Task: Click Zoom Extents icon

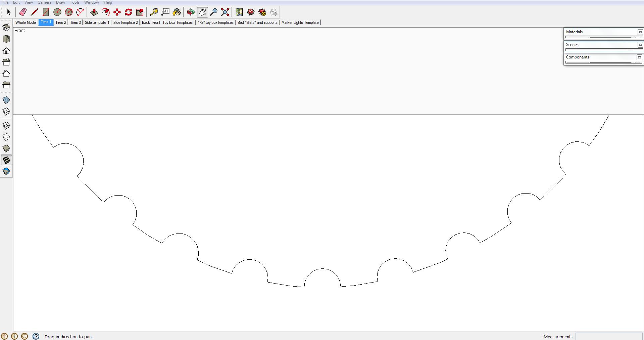Action: tap(225, 12)
